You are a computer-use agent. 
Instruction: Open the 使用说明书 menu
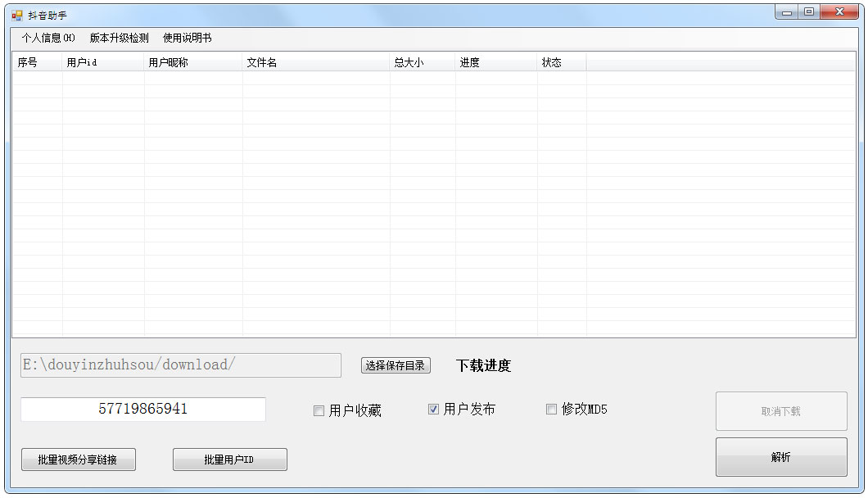coord(187,38)
